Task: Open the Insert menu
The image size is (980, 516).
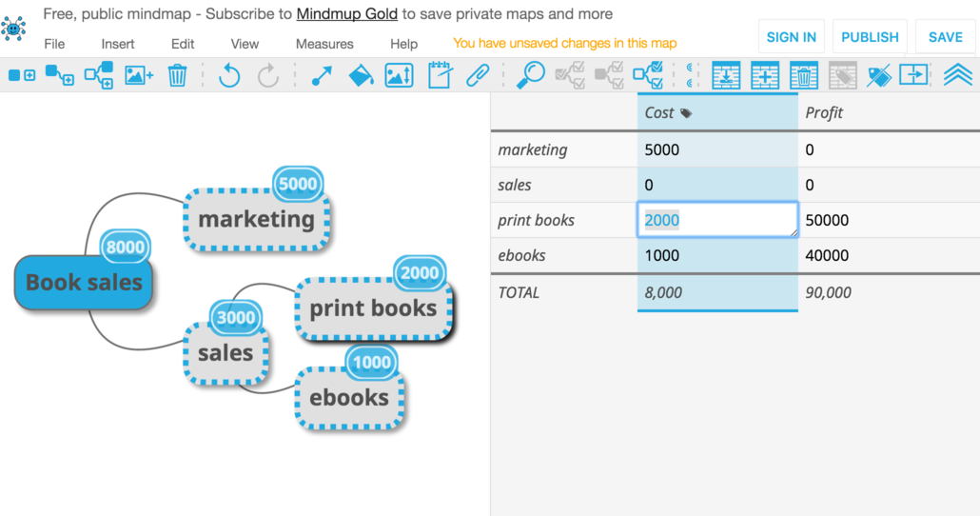Action: click(x=117, y=44)
